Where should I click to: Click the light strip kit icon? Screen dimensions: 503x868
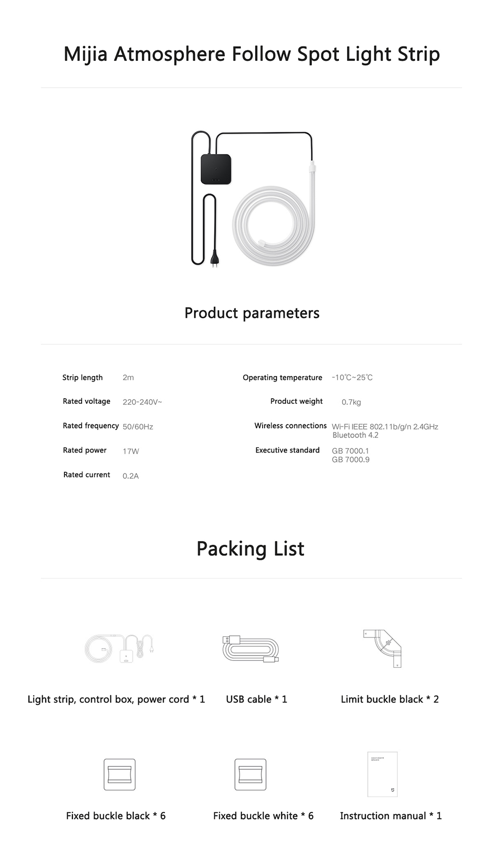[x=119, y=648]
